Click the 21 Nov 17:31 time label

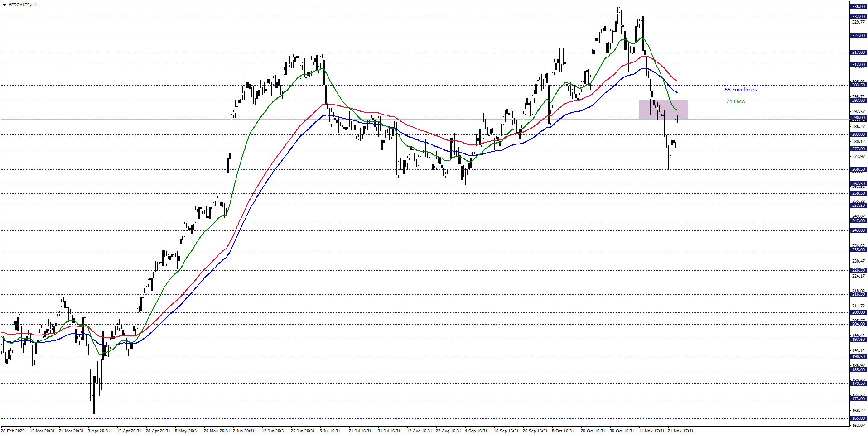coord(680,431)
